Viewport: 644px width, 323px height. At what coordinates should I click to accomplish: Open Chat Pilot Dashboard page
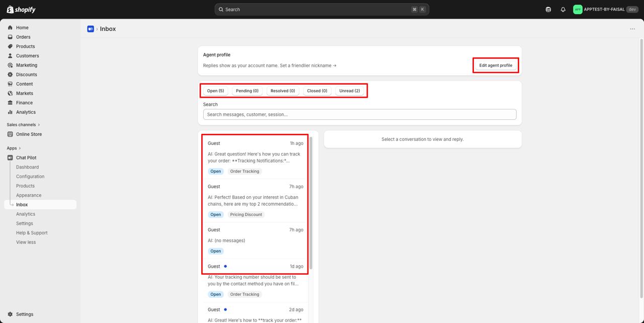[x=27, y=167]
